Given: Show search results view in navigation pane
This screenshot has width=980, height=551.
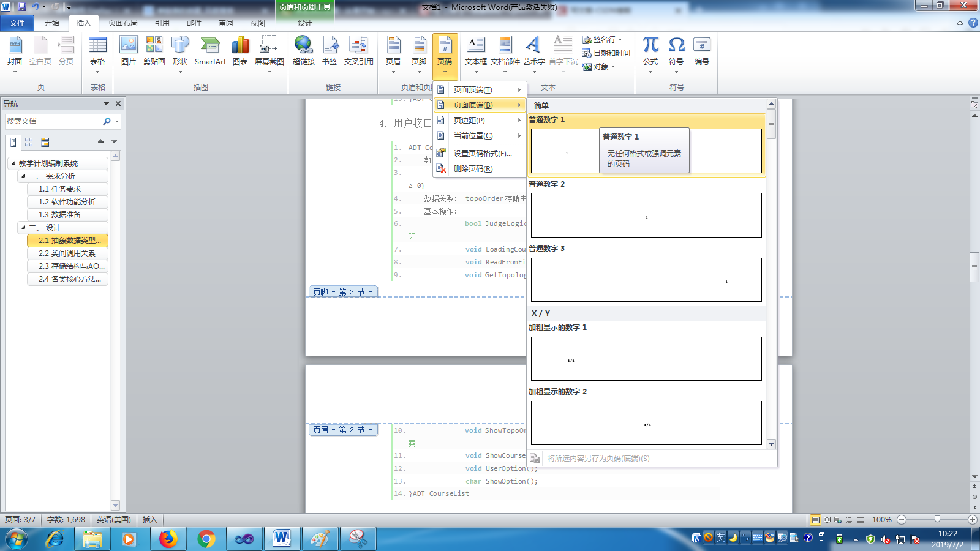Looking at the screenshot, I should point(45,142).
